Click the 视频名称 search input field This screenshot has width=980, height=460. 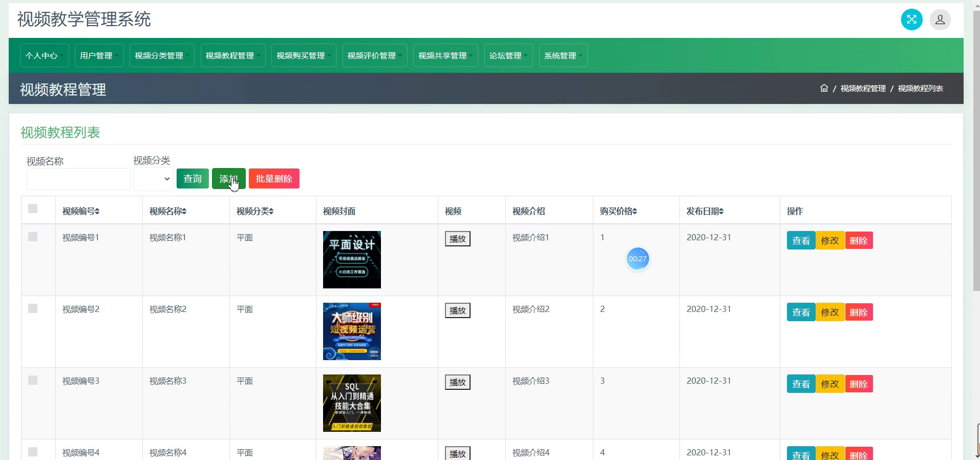click(78, 179)
